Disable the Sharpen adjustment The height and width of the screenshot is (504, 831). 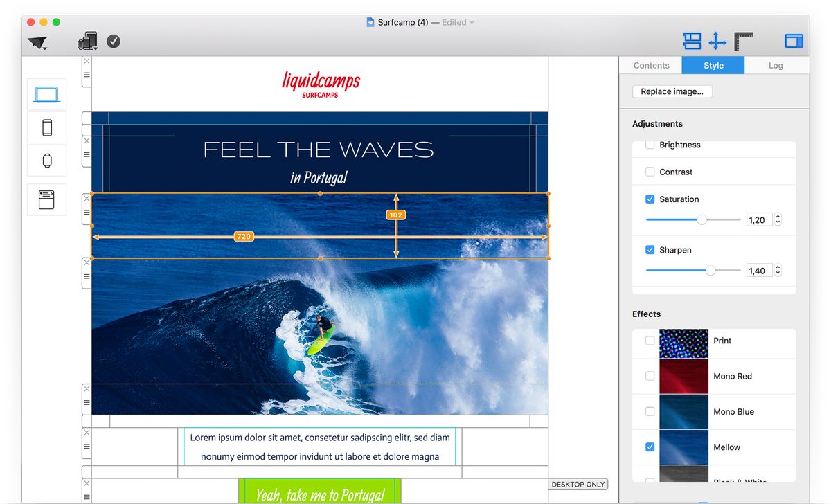tap(650, 250)
